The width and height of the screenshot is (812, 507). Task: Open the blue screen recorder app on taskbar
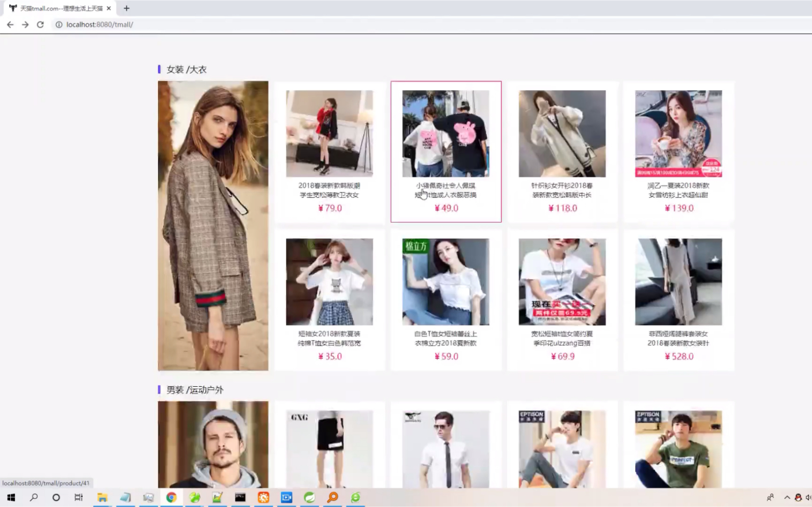[286, 497]
